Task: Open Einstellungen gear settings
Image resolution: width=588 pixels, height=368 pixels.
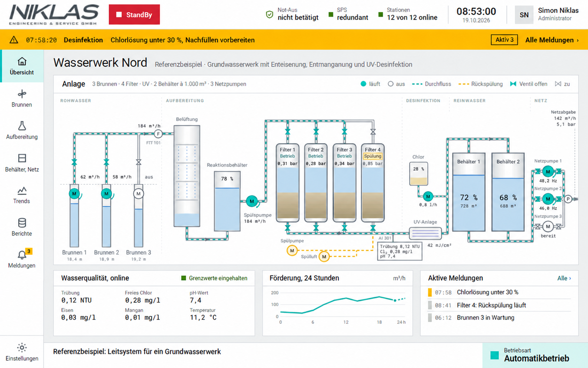Action: pos(22,352)
